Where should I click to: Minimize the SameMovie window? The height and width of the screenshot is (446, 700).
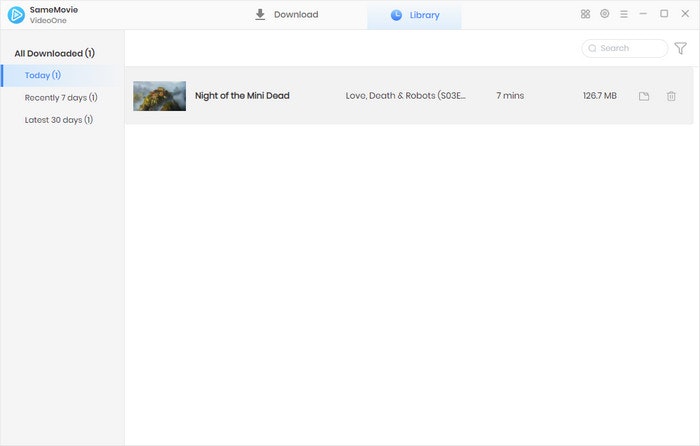[x=643, y=14]
